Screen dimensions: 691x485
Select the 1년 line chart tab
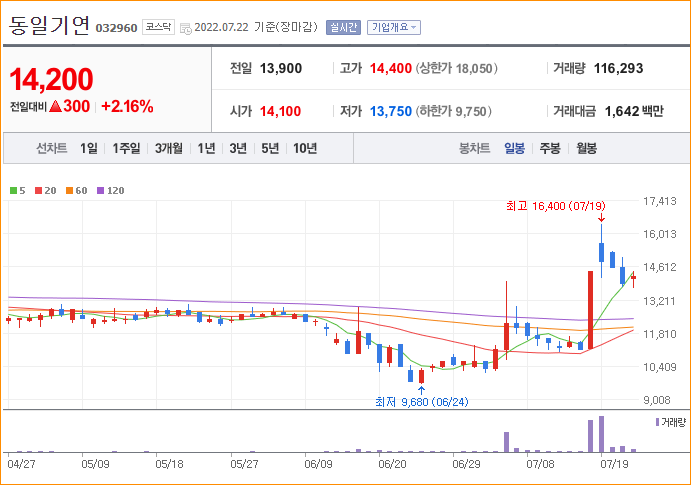click(206, 148)
